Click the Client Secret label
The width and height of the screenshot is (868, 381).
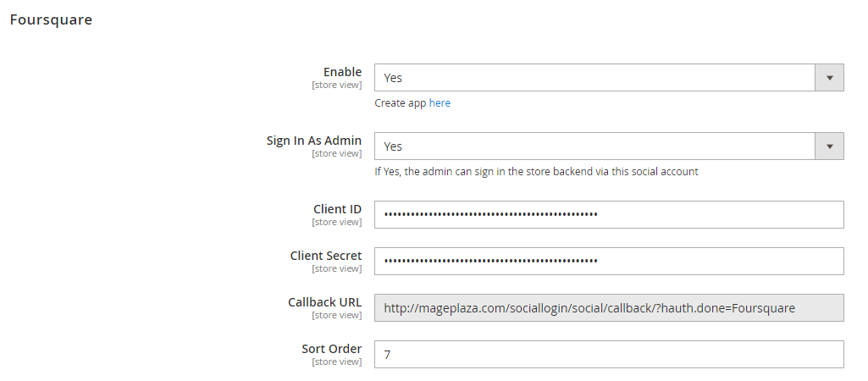(326, 256)
